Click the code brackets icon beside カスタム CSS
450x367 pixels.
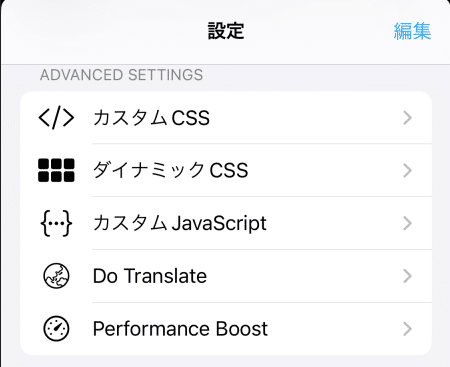56,118
